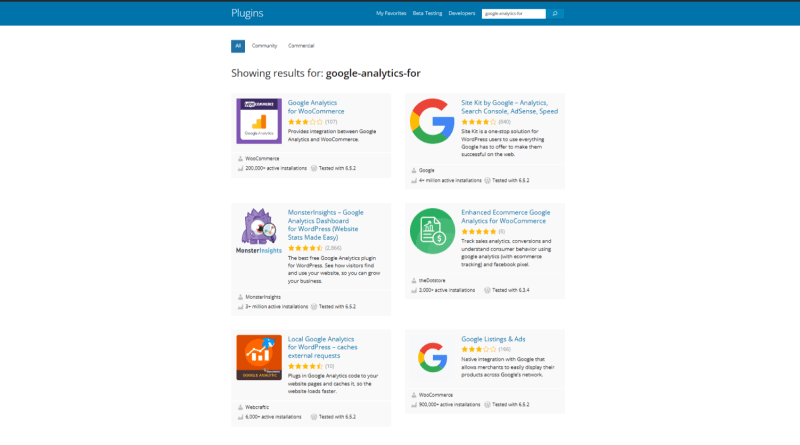Click star rating of Local Google Analytics
This screenshot has height=445, width=800.
coord(305,366)
